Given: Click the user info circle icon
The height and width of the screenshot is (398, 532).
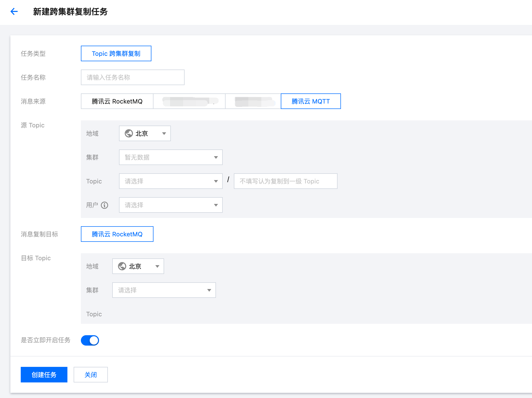Looking at the screenshot, I should point(104,205).
